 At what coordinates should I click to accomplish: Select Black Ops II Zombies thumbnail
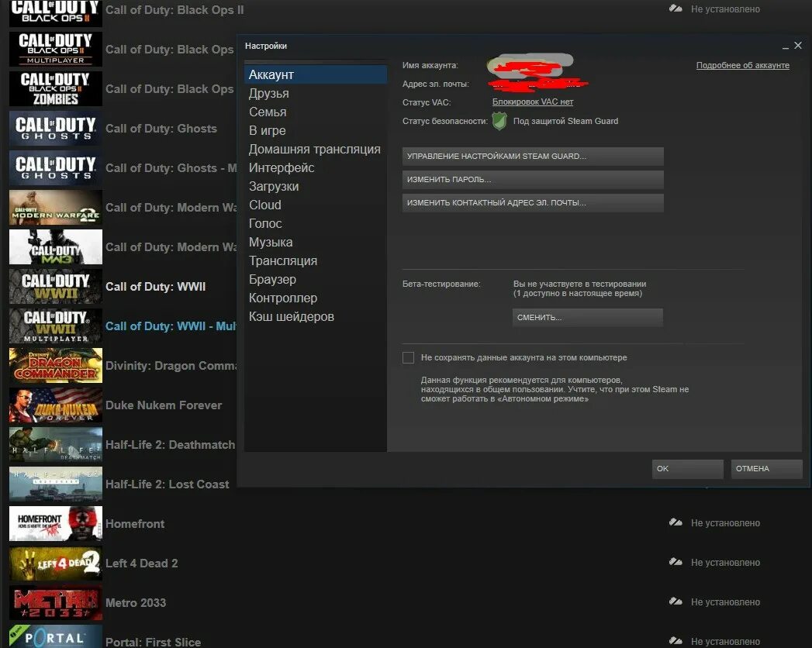click(56, 88)
